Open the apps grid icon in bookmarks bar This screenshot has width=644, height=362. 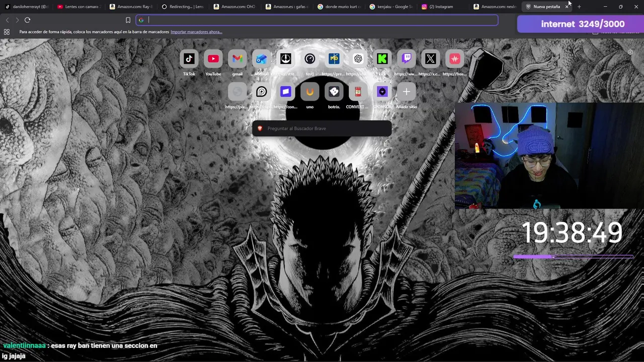pyautogui.click(x=7, y=32)
